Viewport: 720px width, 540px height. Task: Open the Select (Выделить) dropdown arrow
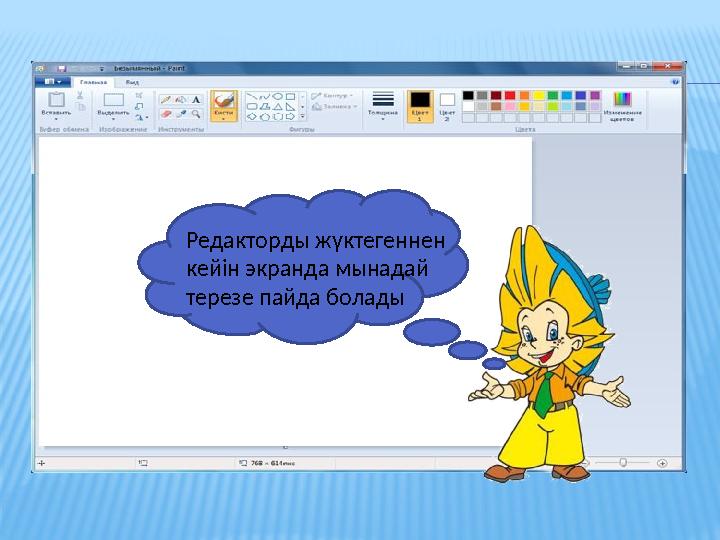pyautogui.click(x=113, y=119)
